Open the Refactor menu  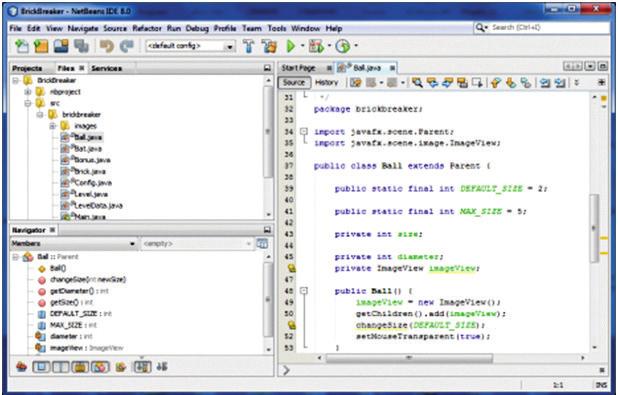point(147,28)
